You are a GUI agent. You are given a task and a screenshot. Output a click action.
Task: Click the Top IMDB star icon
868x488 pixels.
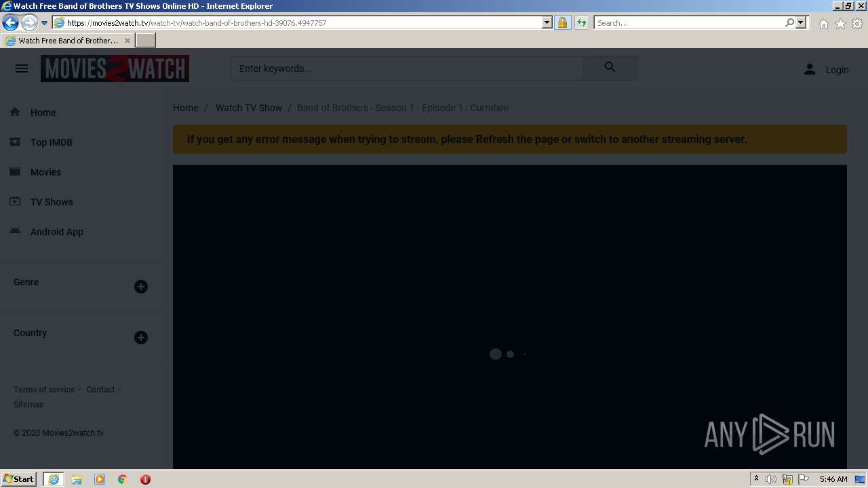point(15,142)
